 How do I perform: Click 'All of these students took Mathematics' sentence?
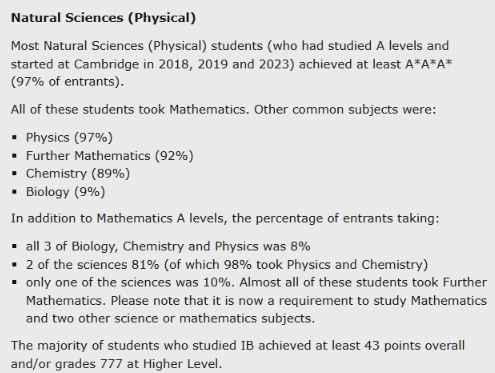(130, 109)
